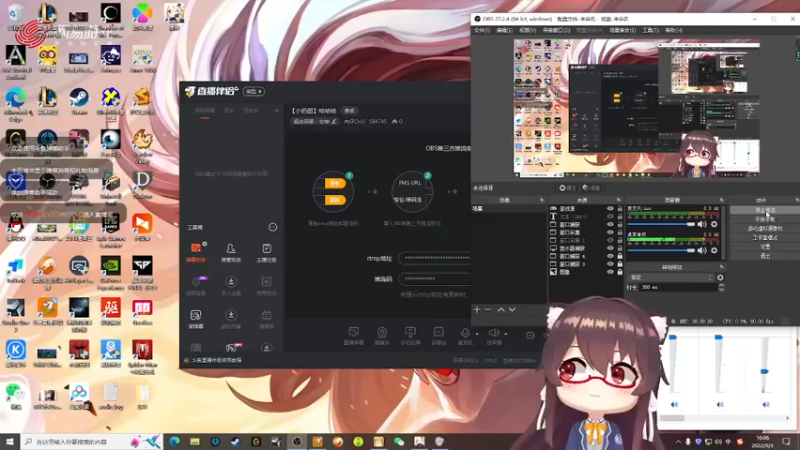Open scene transition gear settings in OBS

pos(720,278)
